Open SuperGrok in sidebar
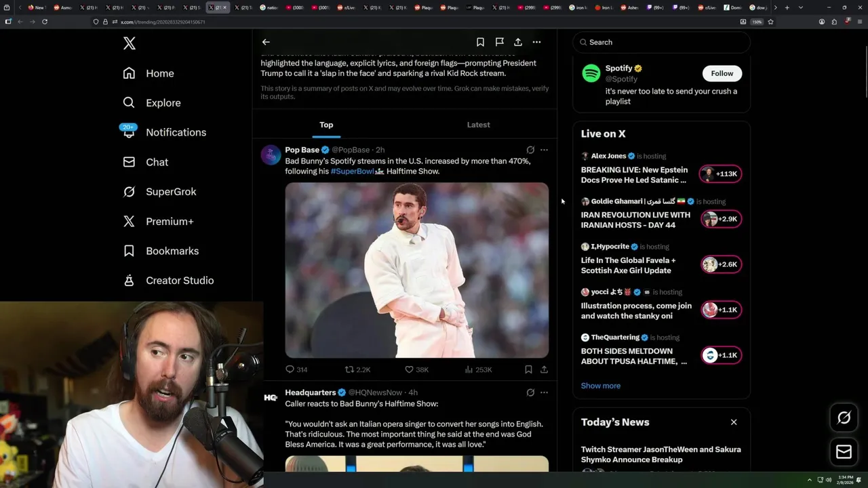Image resolution: width=868 pixels, height=488 pixels. pyautogui.click(x=159, y=192)
